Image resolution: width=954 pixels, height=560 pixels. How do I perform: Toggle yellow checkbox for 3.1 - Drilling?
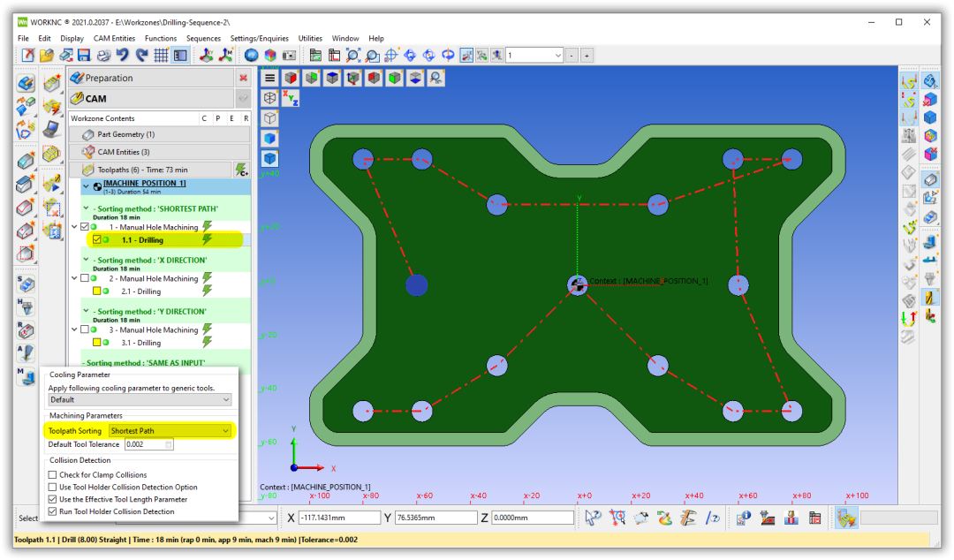pyautogui.click(x=97, y=342)
